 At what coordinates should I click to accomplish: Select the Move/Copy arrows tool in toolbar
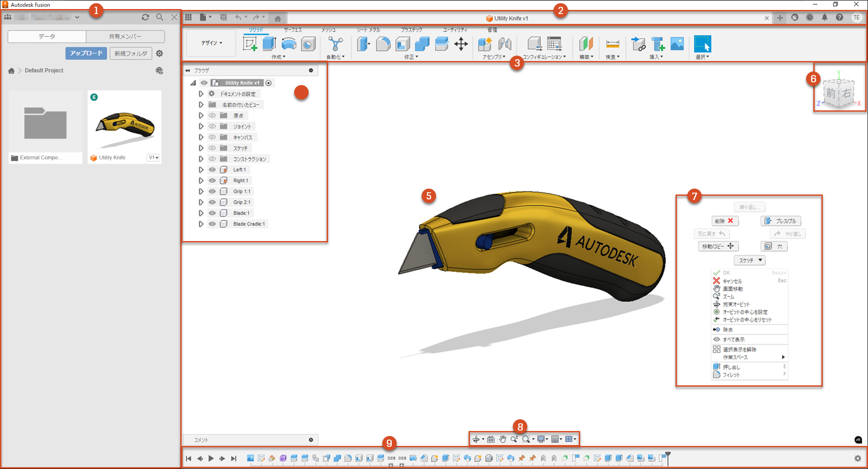pyautogui.click(x=461, y=44)
